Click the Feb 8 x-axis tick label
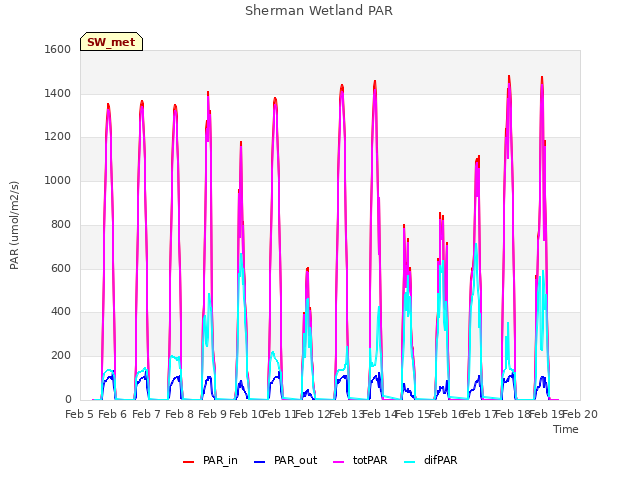The height and width of the screenshot is (480, 640). tap(179, 414)
